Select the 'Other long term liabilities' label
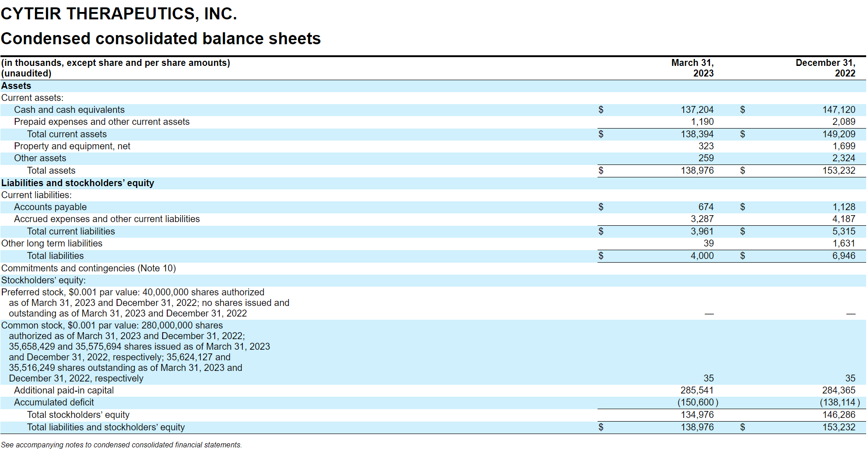Viewport: 868px width, 452px height. pyautogui.click(x=52, y=243)
